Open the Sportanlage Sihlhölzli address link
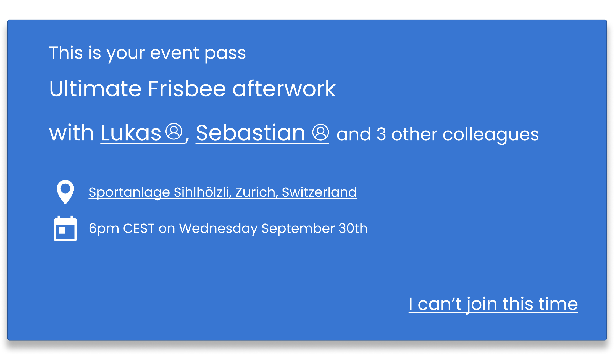615x364 pixels. point(222,192)
